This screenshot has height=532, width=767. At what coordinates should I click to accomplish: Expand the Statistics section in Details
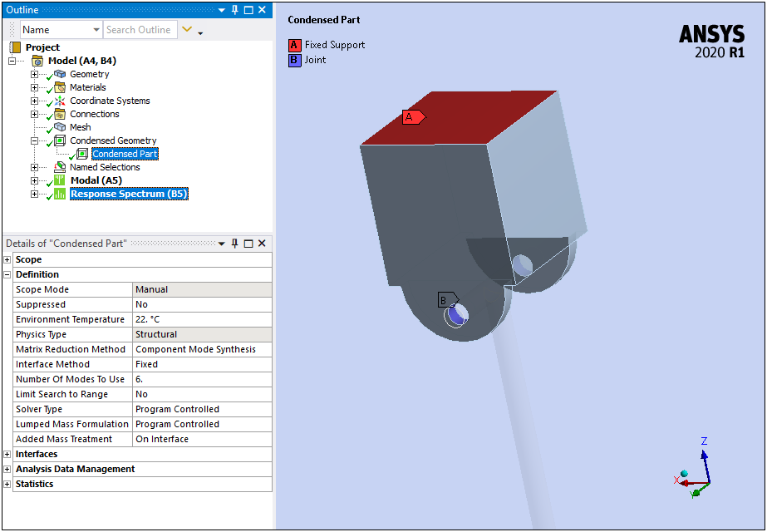click(7, 484)
